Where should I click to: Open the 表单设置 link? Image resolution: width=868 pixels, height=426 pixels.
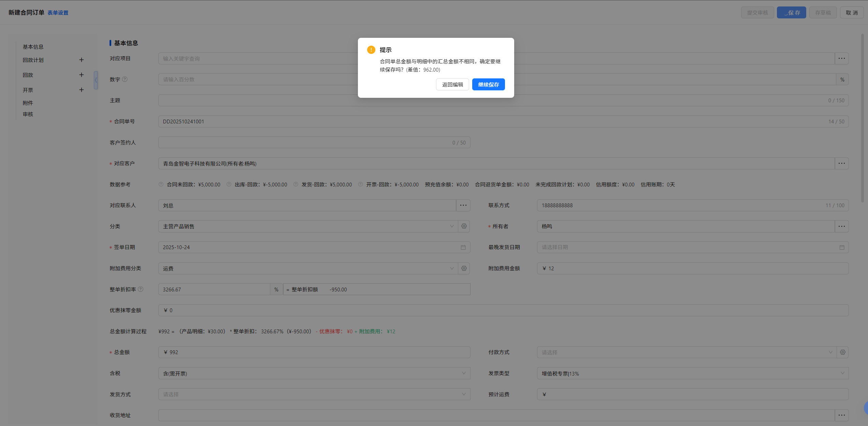click(x=58, y=13)
